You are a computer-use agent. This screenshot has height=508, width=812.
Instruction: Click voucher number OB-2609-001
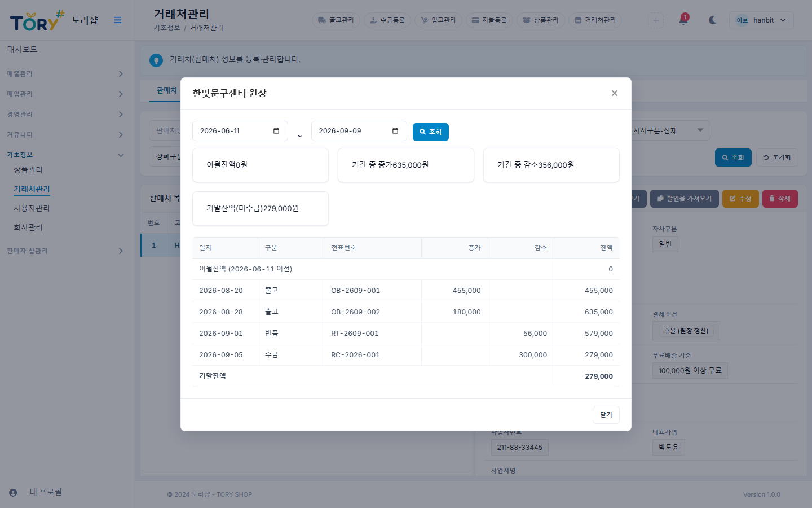tap(355, 291)
